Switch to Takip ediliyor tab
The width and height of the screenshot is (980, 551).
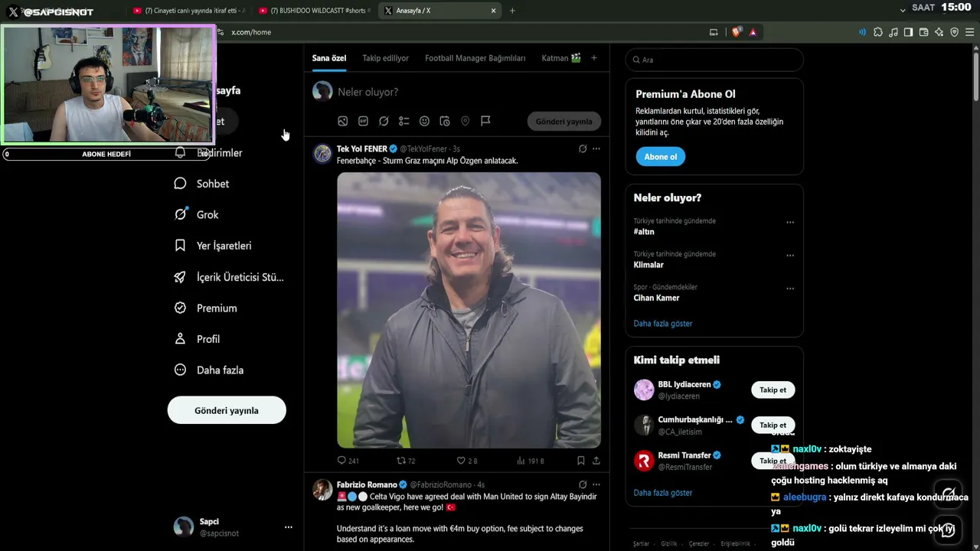pos(386,58)
